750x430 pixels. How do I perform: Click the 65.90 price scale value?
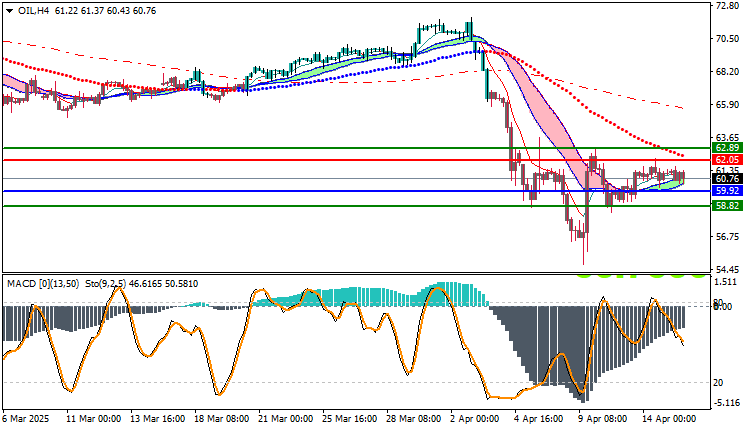click(x=728, y=105)
